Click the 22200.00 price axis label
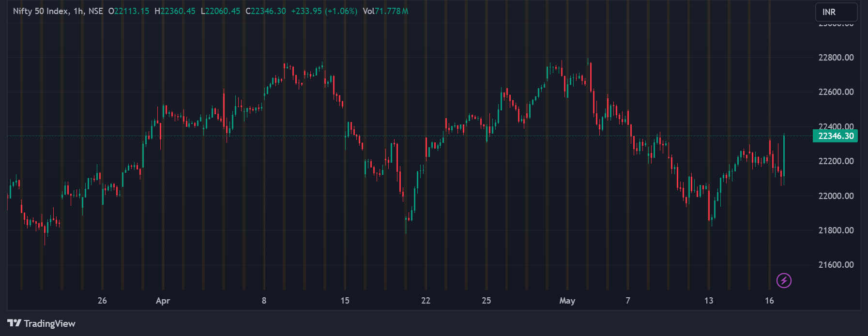This screenshot has width=868, height=336. point(836,161)
